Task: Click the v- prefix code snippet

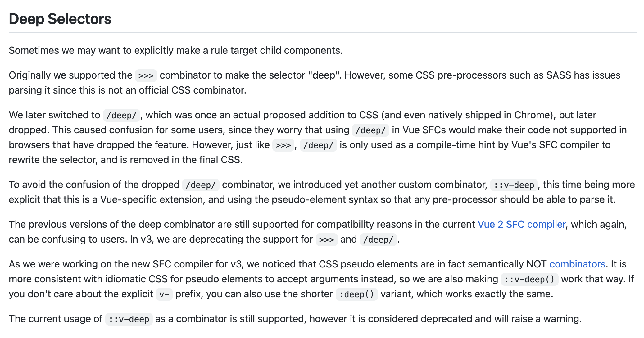Action: (x=164, y=294)
